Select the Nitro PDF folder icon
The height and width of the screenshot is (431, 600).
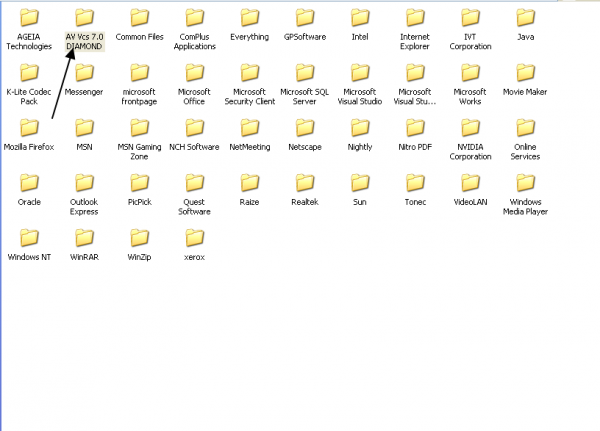point(415,128)
